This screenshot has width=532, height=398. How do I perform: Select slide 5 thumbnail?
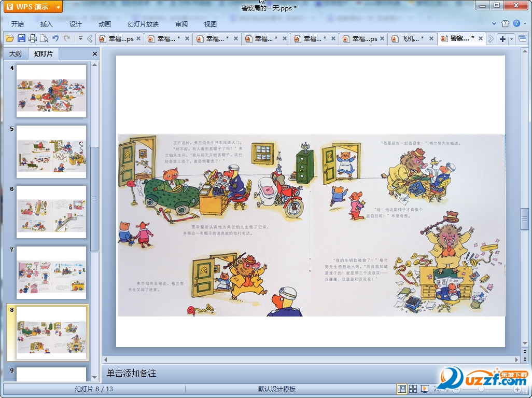[51, 152]
